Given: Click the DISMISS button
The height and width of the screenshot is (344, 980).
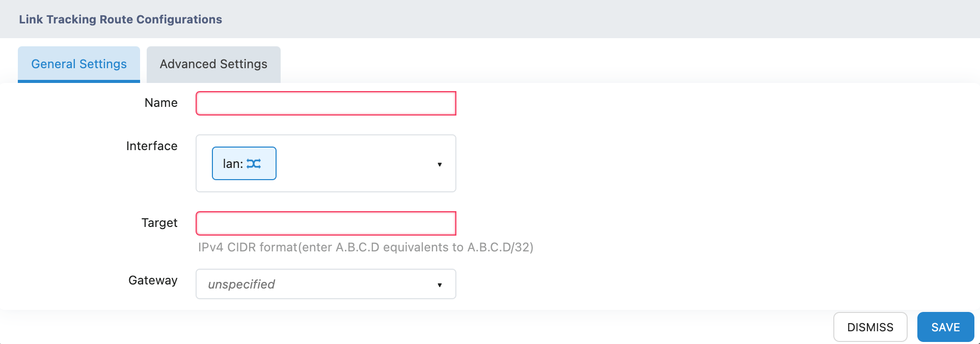Looking at the screenshot, I should pyautogui.click(x=870, y=327).
